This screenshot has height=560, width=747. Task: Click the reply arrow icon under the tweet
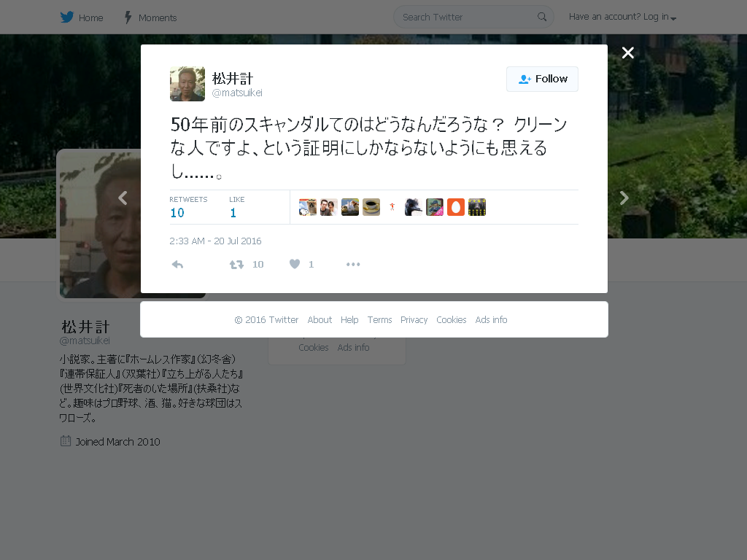[177, 264]
